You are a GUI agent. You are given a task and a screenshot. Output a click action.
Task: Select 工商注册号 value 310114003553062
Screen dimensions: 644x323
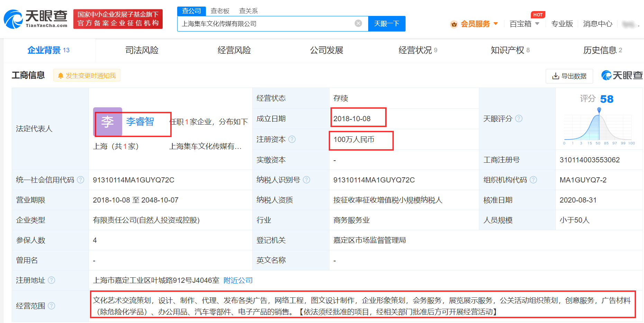coord(590,160)
